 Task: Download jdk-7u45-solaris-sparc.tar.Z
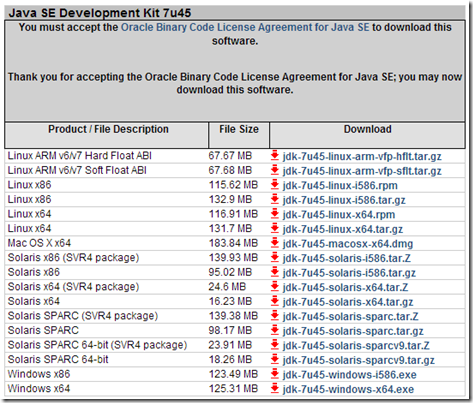350,317
